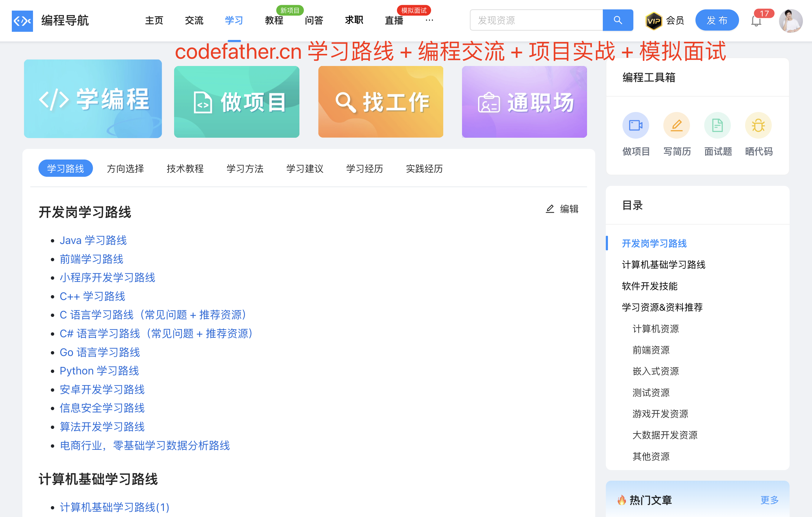Open the 计算机基础学习路线(1) link
Image resolution: width=812 pixels, height=517 pixels.
click(x=114, y=507)
